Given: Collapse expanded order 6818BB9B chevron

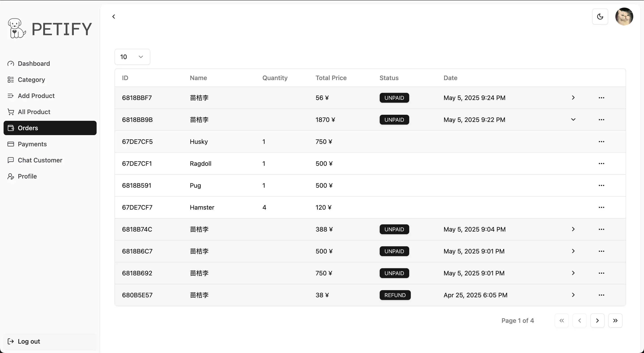Looking at the screenshot, I should [x=573, y=120].
